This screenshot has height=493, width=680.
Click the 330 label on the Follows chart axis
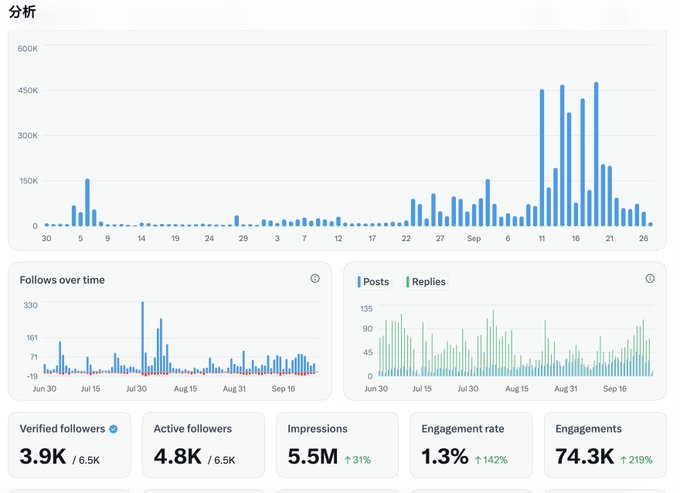30,305
